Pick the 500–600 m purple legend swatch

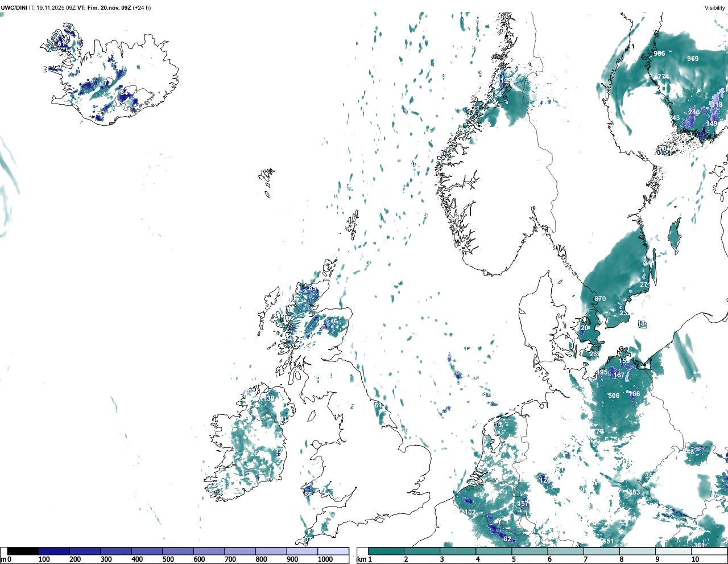(178, 551)
